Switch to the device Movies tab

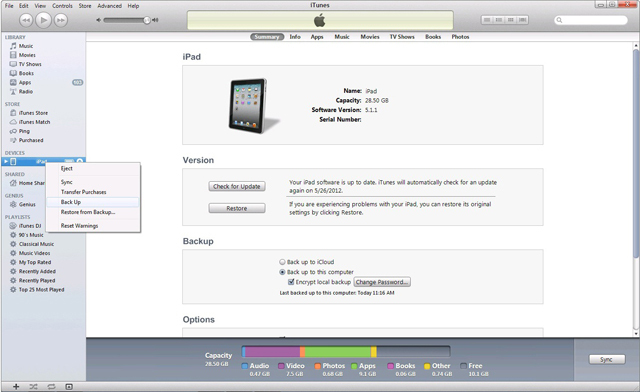(370, 37)
